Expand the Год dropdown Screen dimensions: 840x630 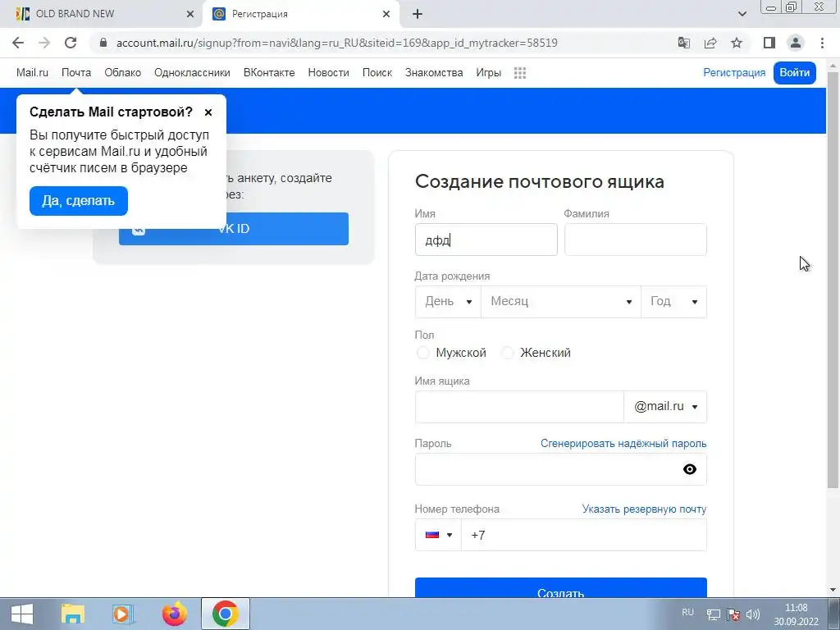coord(673,302)
